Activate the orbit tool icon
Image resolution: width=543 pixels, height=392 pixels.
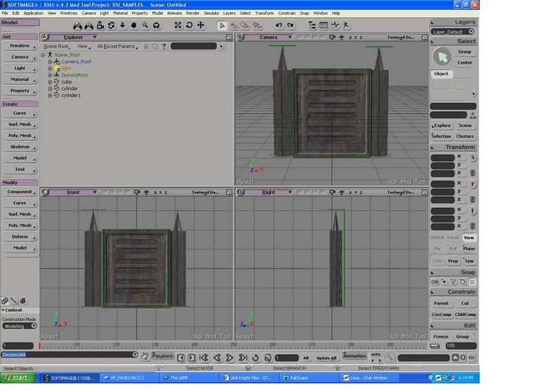coord(111,25)
